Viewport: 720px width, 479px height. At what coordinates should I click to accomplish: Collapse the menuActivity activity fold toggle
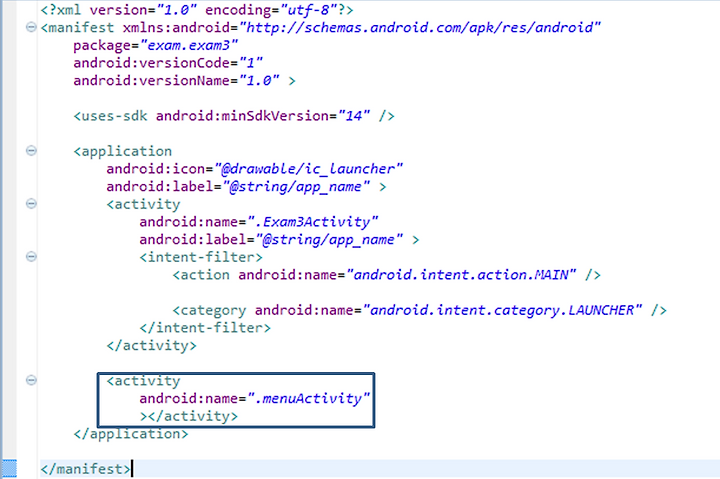31,380
